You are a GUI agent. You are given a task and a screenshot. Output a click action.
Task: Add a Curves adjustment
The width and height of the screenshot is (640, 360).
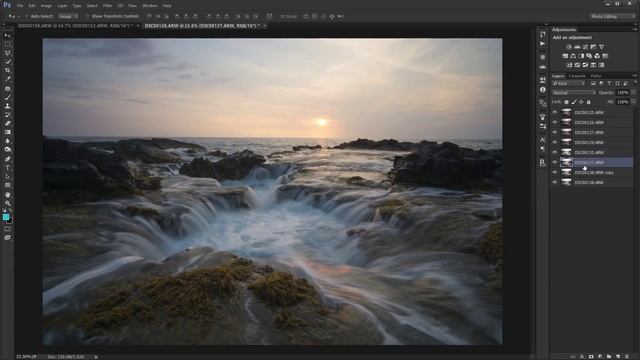(x=585, y=47)
